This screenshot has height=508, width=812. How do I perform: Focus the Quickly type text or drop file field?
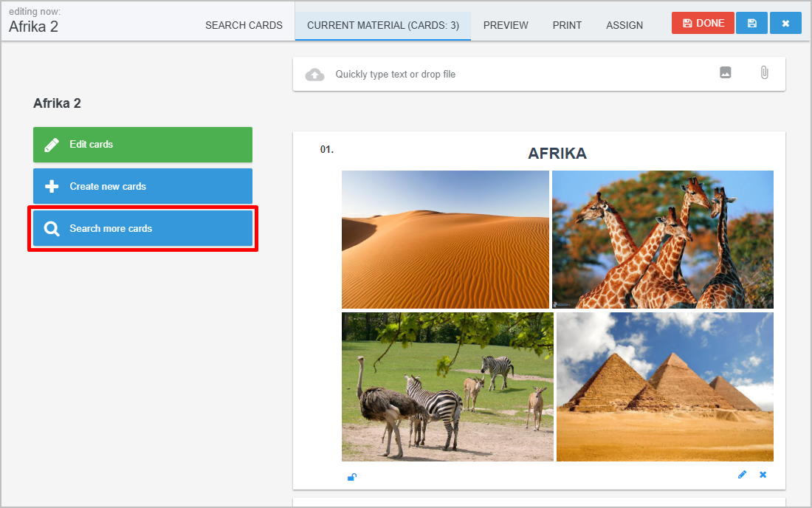click(539, 74)
